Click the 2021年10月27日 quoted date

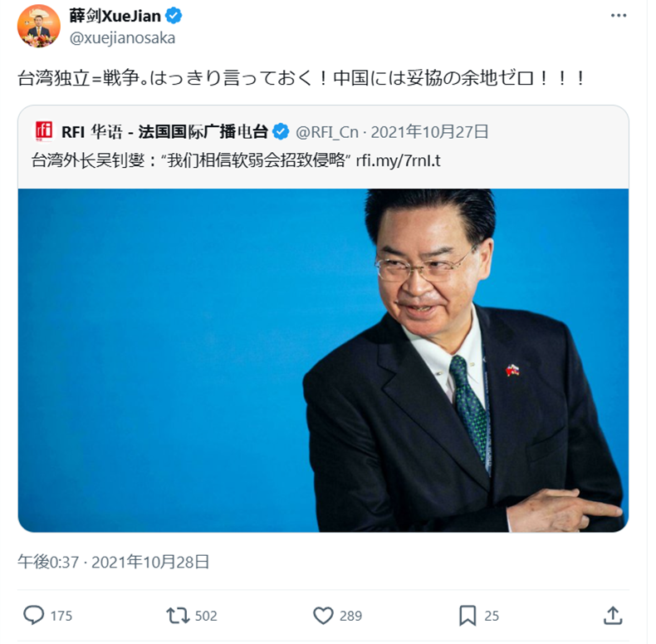pos(429,132)
